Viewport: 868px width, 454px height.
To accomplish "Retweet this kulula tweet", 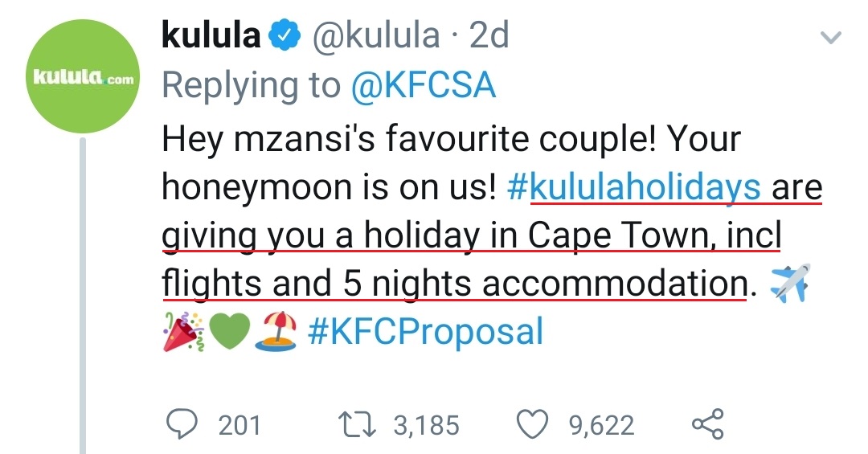I will (358, 423).
